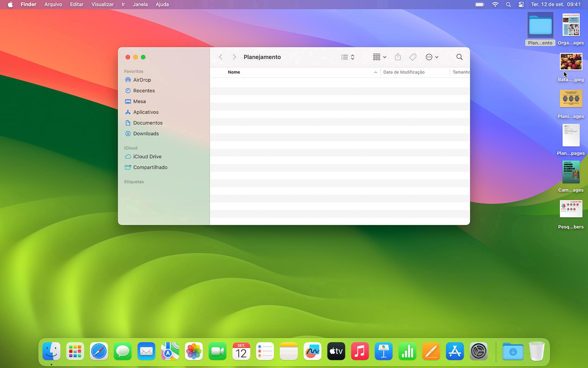
Task: Open the group-by dropdown in the toolbar
Action: point(380,57)
